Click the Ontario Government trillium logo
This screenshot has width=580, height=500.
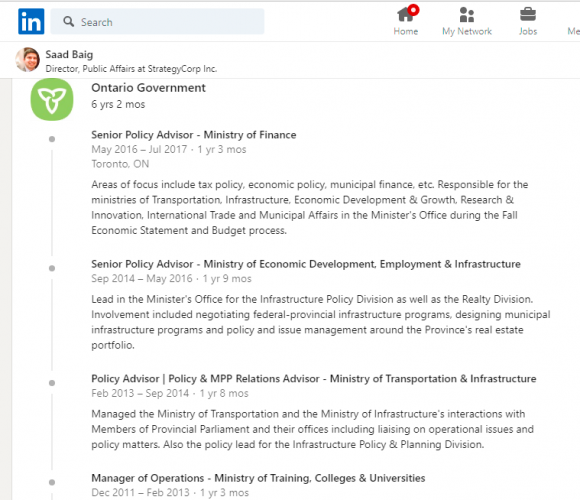click(52, 99)
